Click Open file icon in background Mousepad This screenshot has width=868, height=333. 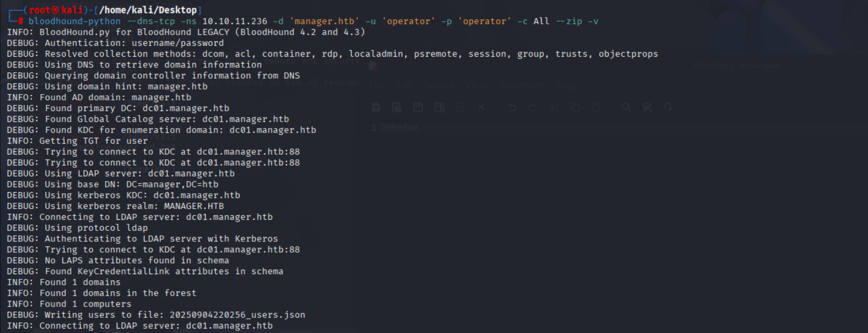(397, 108)
